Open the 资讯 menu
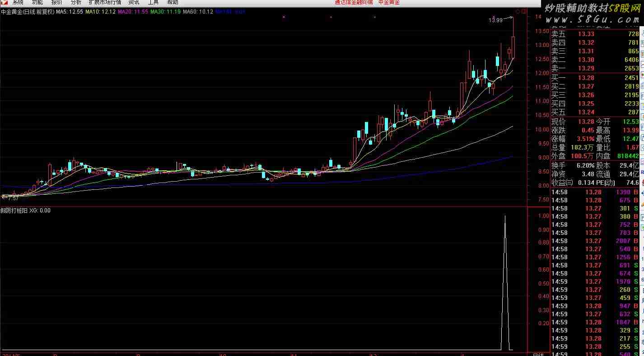The image size is (644, 356). click(x=134, y=2)
